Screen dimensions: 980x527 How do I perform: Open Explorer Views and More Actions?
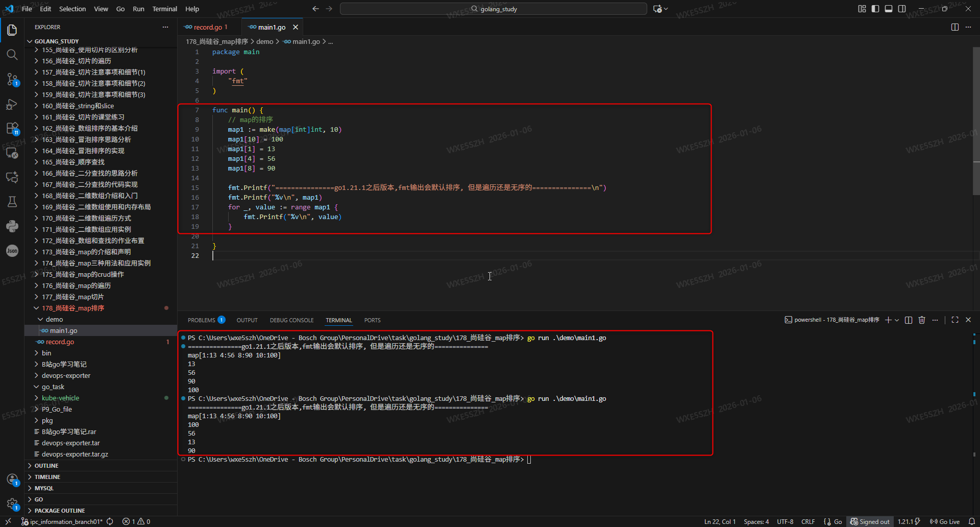point(165,27)
